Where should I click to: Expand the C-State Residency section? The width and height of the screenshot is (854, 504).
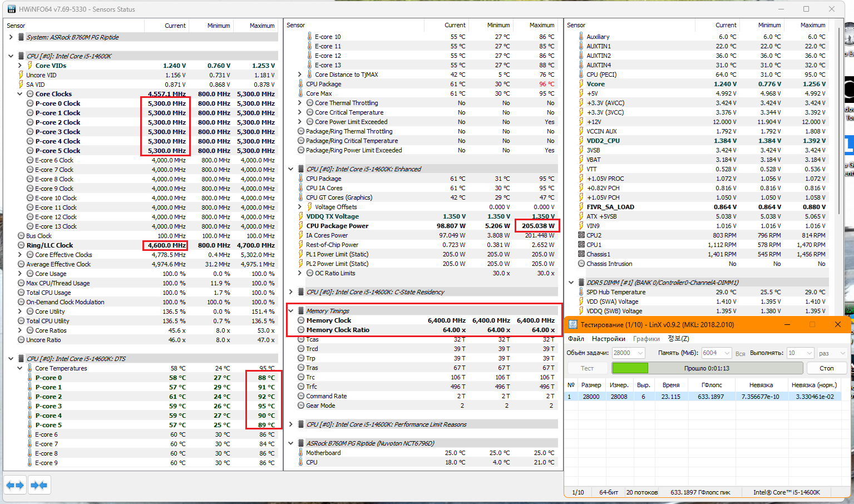point(291,292)
